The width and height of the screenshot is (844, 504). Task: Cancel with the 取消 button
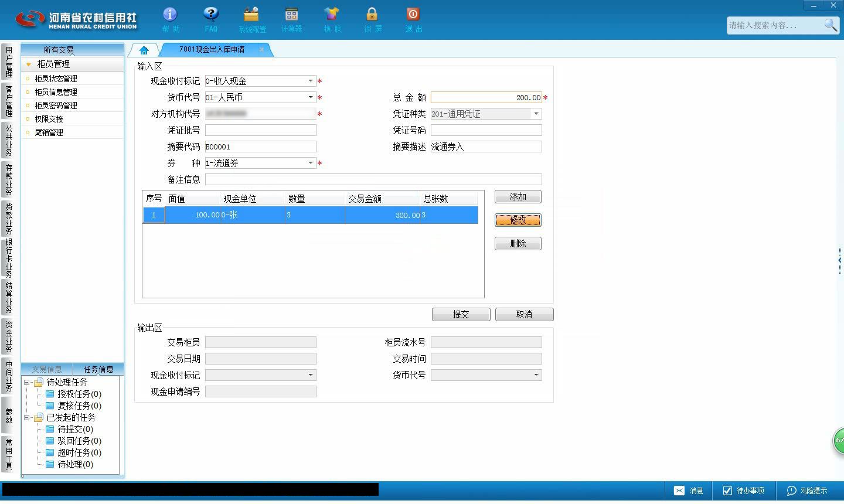click(524, 315)
